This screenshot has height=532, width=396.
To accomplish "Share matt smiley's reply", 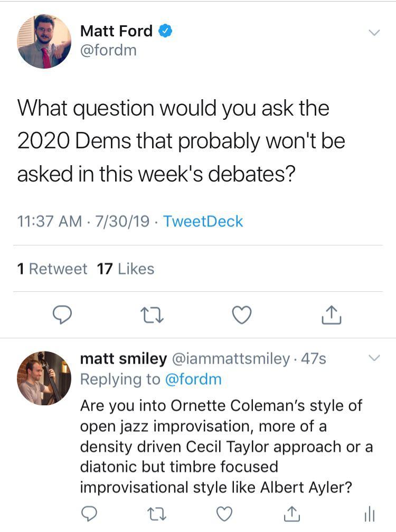I will point(292,514).
